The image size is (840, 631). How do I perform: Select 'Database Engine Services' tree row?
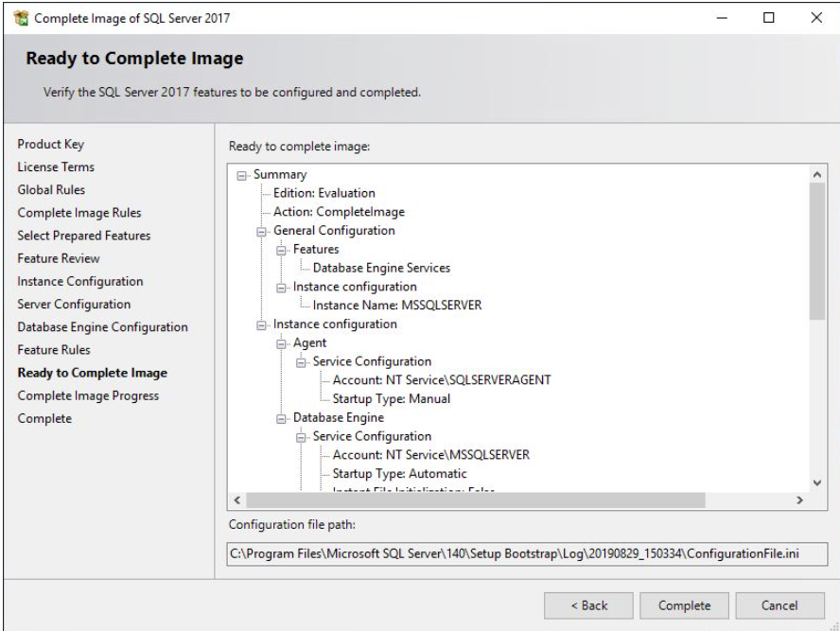pyautogui.click(x=381, y=268)
